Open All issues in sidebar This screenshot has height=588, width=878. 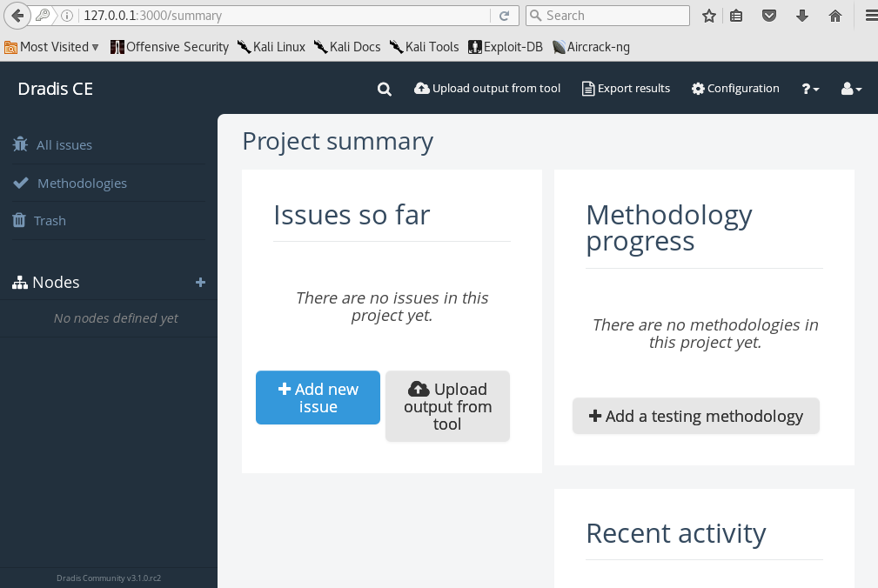[64, 145]
